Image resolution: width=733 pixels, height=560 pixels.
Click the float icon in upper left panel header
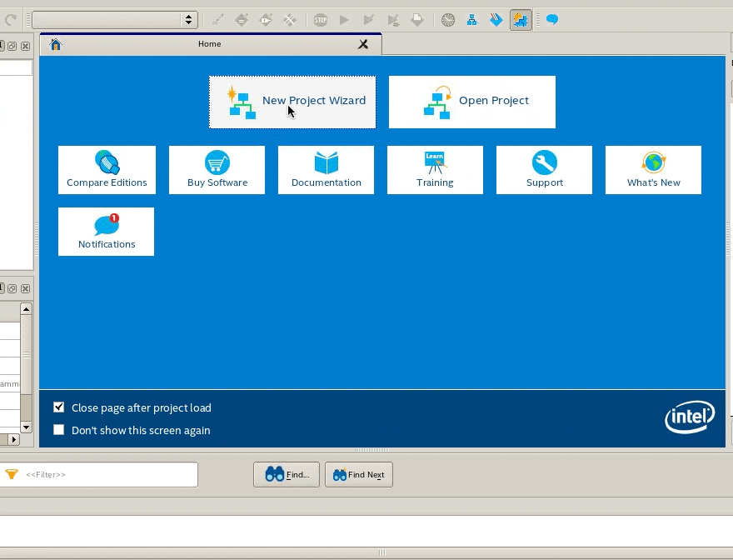pyautogui.click(x=12, y=46)
